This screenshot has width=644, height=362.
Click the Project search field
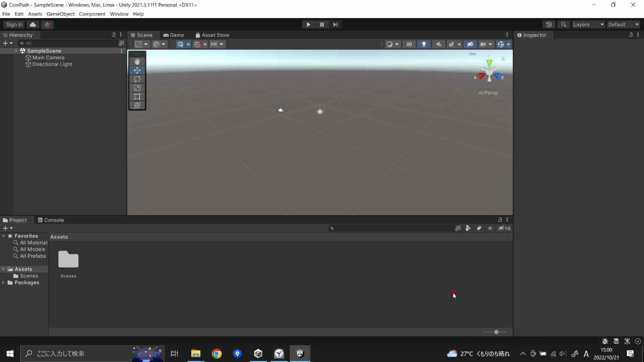tap(392, 228)
